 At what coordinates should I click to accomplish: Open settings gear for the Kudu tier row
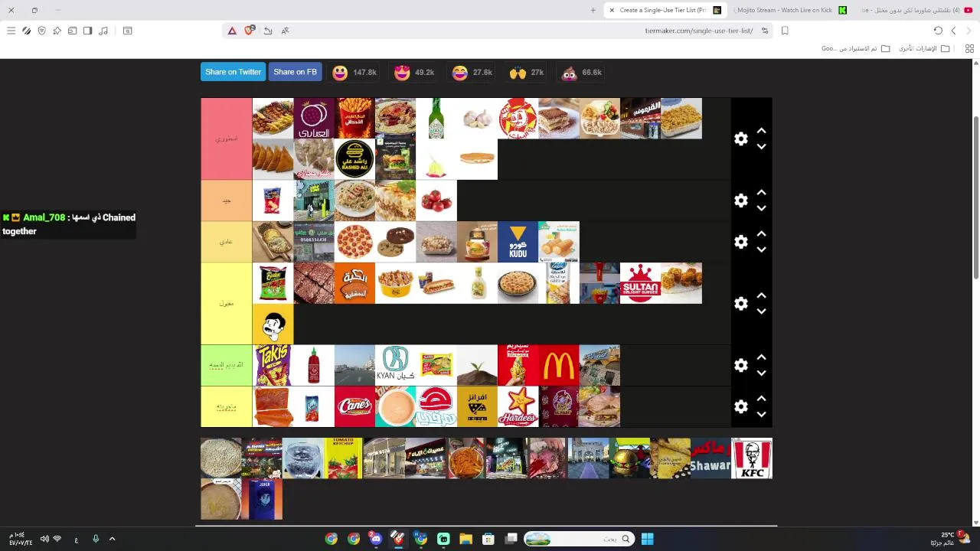pyautogui.click(x=740, y=242)
